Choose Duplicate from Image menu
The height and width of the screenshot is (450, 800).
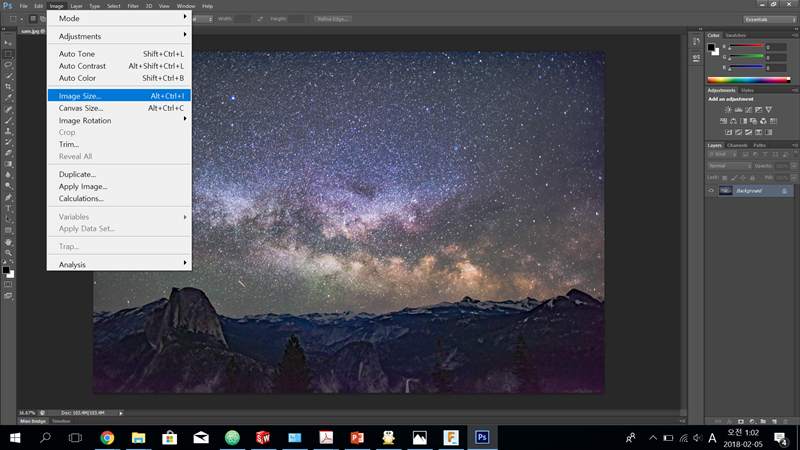pyautogui.click(x=119, y=174)
